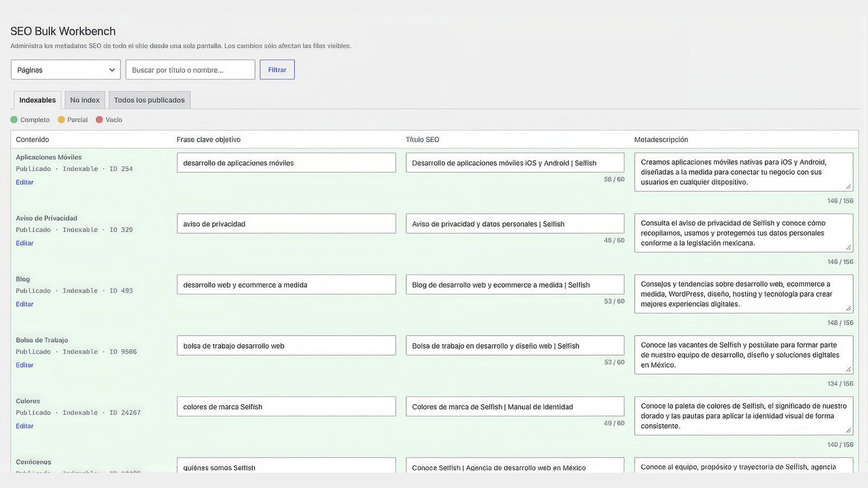
Task: Click the Metadescripción column header
Action: pyautogui.click(x=661, y=139)
